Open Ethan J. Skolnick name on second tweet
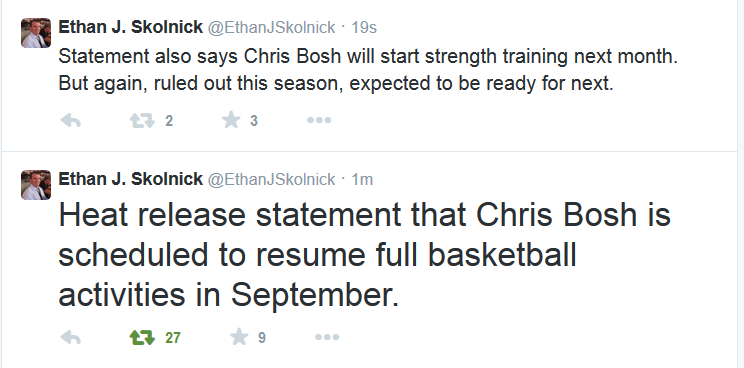The image size is (744, 368). tap(130, 179)
